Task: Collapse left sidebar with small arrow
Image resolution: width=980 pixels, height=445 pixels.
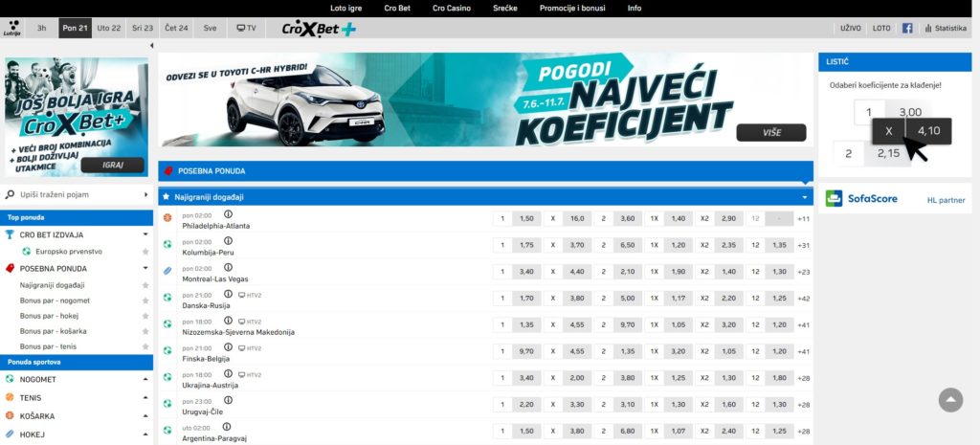Action: coord(151,46)
